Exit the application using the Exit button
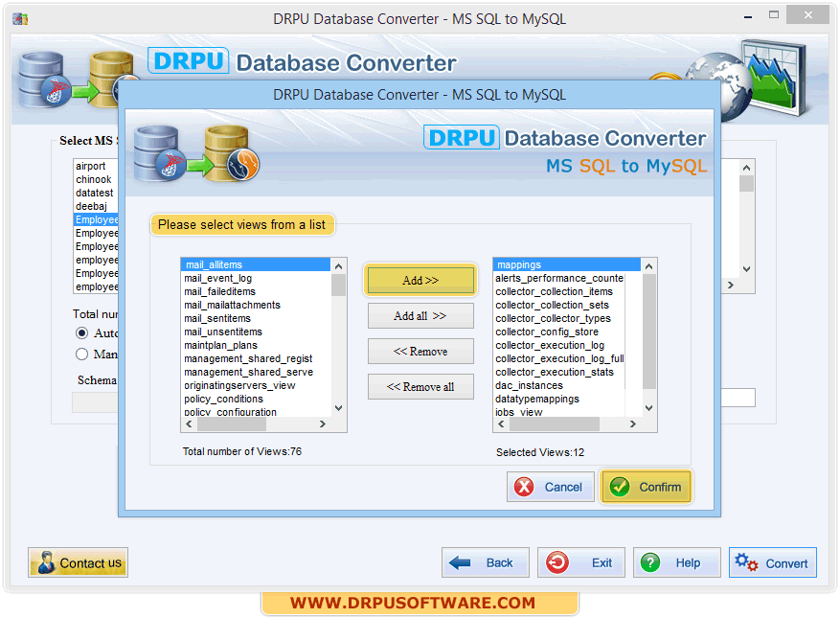Image resolution: width=840 pixels, height=618 pixels. (581, 562)
